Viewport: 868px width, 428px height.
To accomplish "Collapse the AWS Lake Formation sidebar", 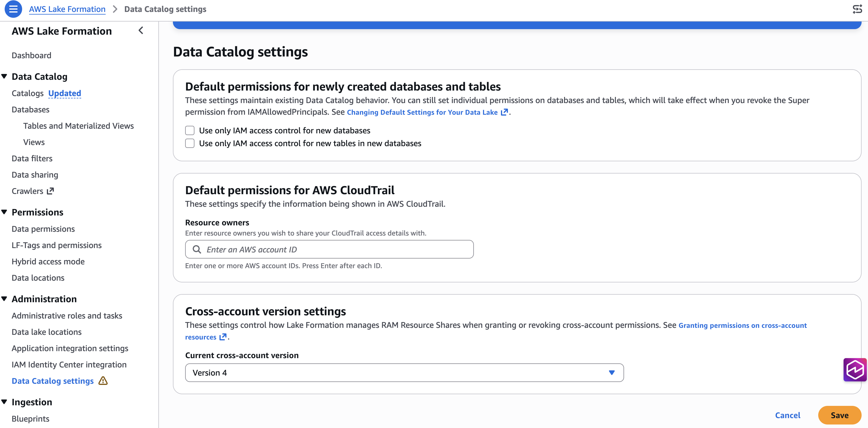I will pyautogui.click(x=141, y=31).
